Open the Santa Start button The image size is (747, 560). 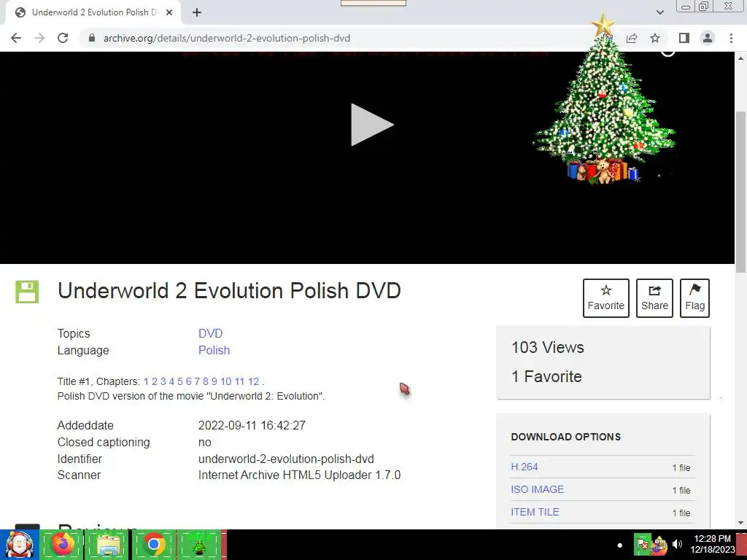19,545
